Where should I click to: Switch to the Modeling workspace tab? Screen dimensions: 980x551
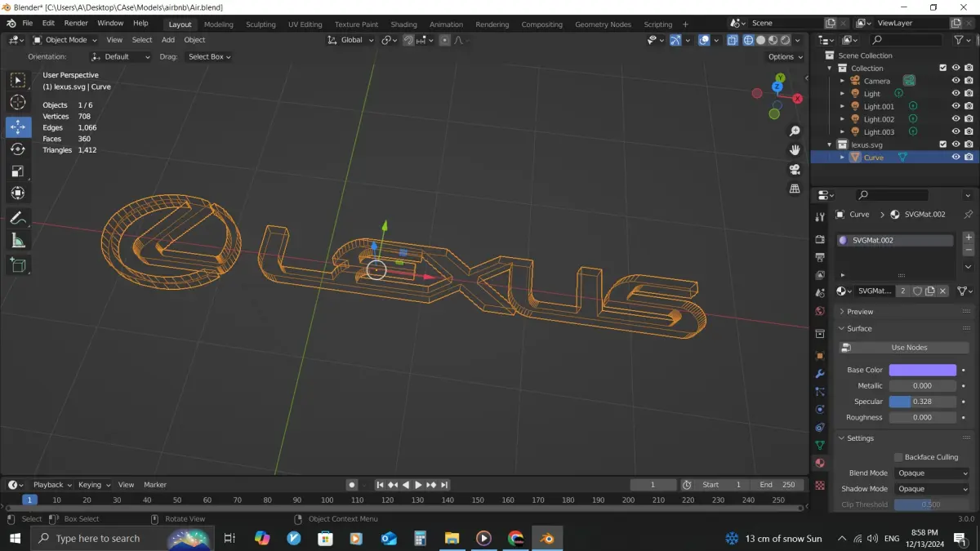tap(218, 24)
